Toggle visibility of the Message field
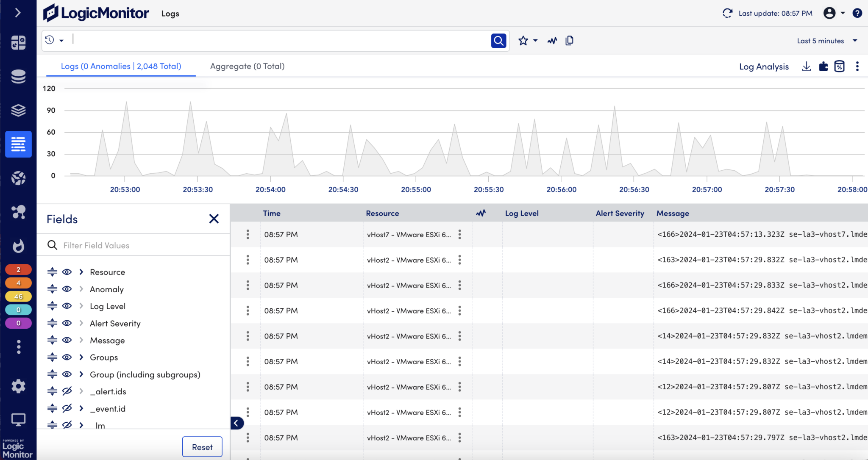This screenshot has height=460, width=868. pos(67,340)
